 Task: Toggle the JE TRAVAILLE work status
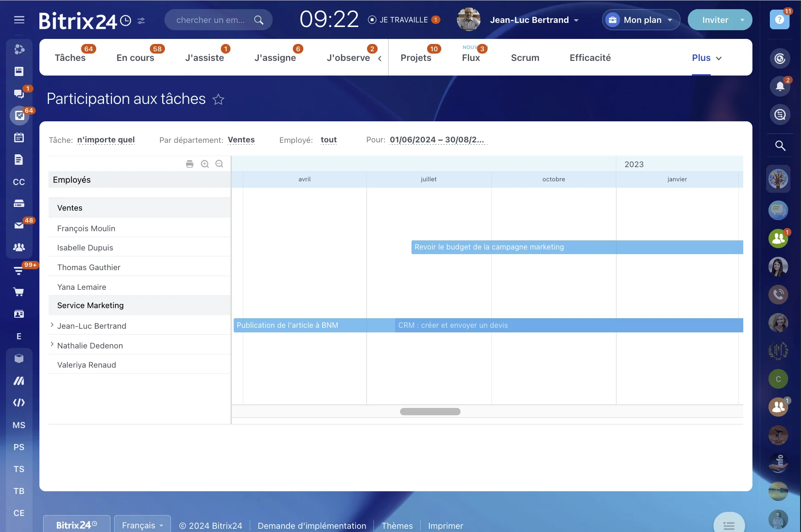398,20
